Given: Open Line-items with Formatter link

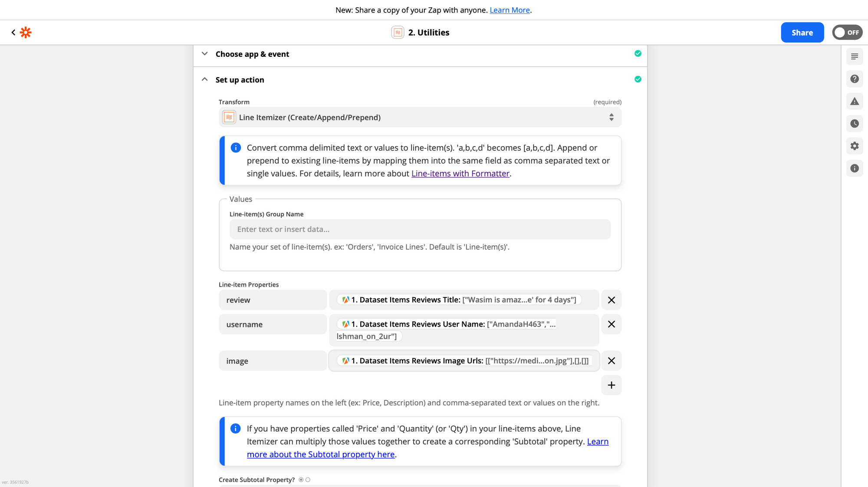Looking at the screenshot, I should 460,173.
